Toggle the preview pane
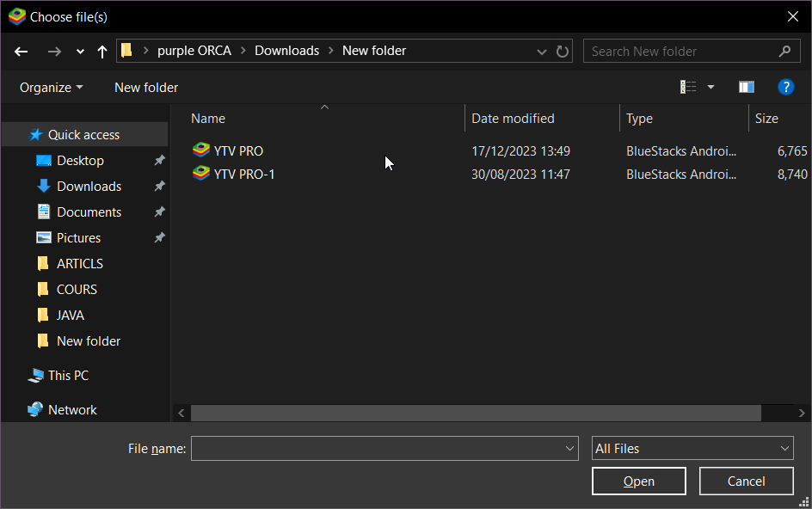 click(747, 87)
